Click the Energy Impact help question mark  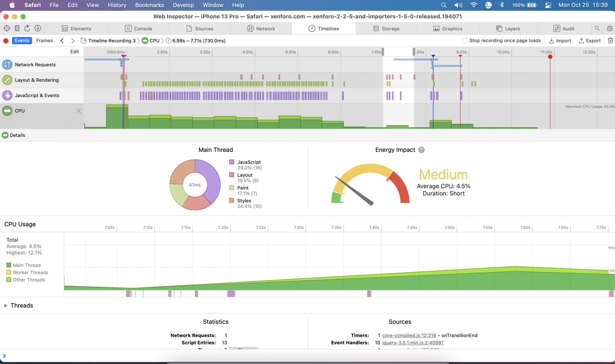[422, 150]
